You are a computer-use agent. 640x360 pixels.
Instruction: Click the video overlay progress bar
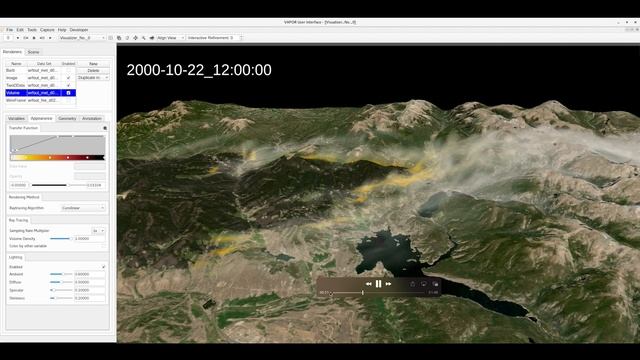(x=378, y=293)
